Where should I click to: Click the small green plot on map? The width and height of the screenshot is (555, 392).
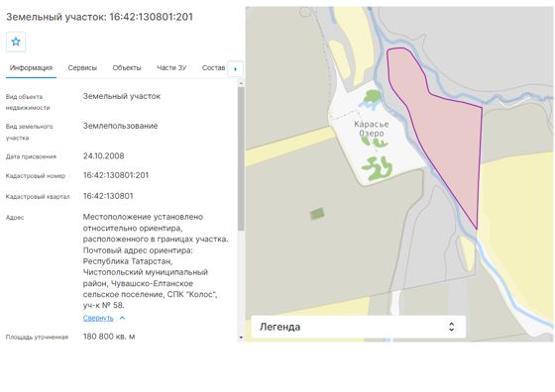click(x=317, y=214)
